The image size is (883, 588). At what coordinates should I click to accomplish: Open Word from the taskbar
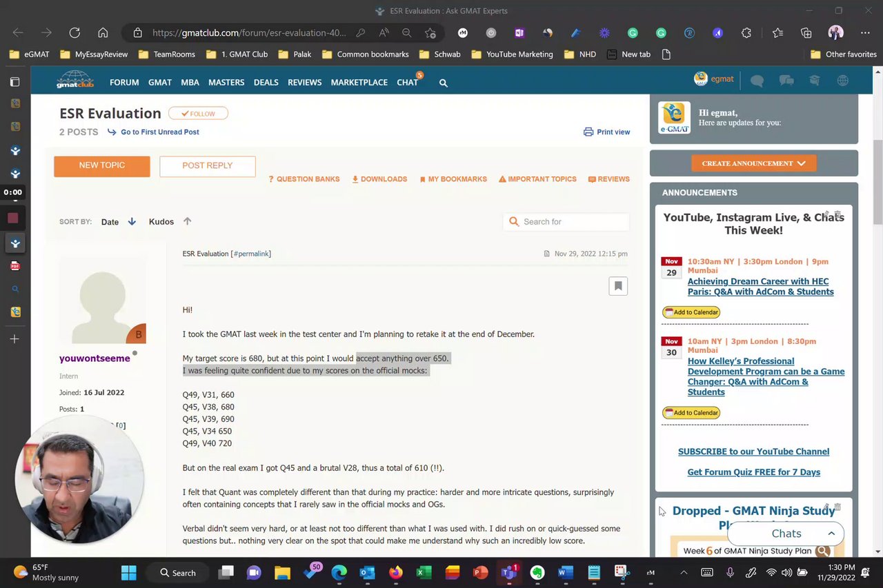[x=566, y=573]
